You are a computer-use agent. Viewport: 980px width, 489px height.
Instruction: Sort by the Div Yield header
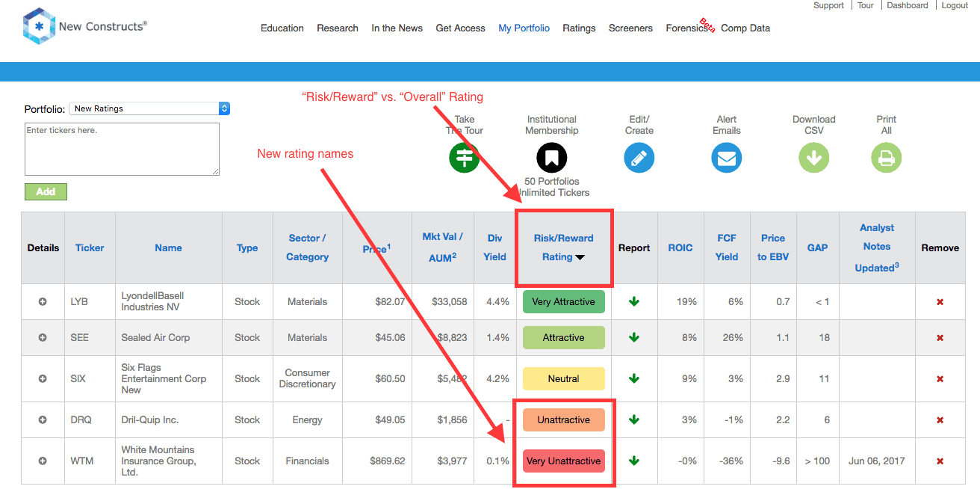click(494, 247)
